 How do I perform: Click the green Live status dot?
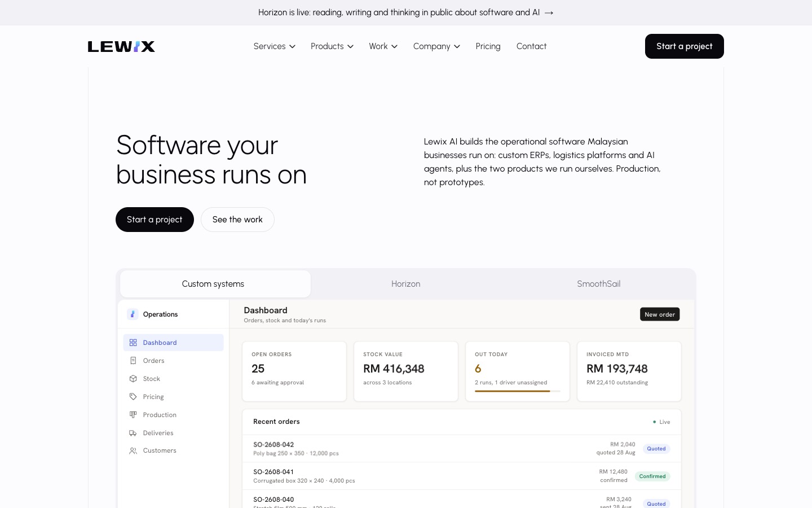654,422
